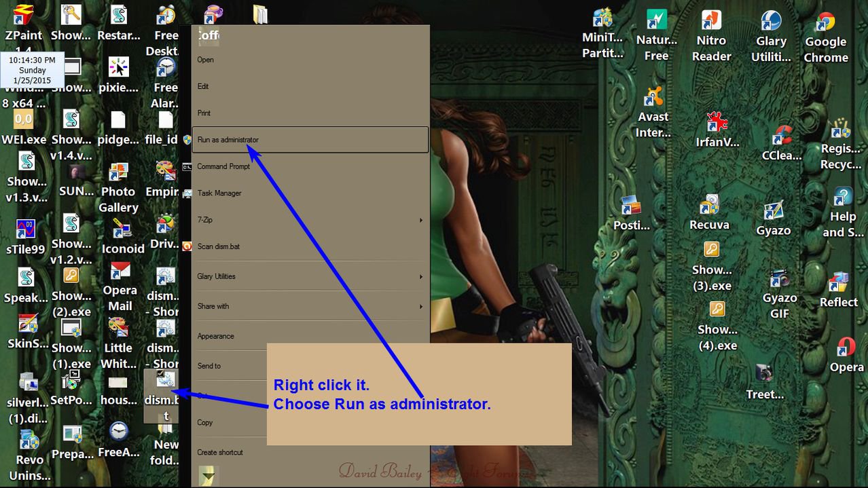Viewport: 868px width, 488px height.
Task: Choose Scan dism.bat menu entry
Action: click(x=219, y=246)
